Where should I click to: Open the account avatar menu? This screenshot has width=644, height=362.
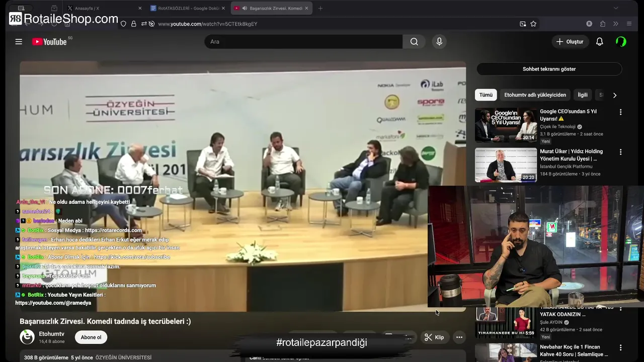pos(621,42)
